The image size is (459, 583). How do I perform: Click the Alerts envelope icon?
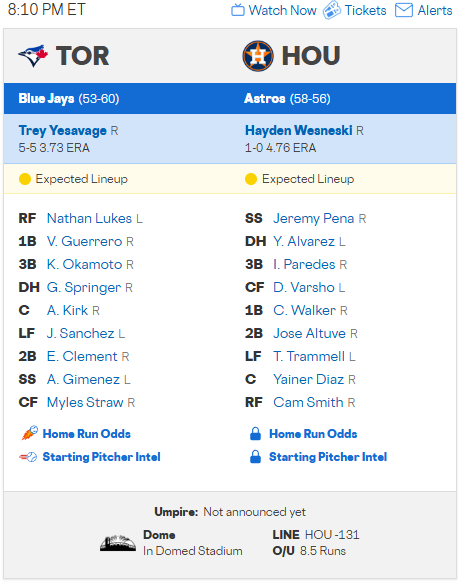pos(404,10)
